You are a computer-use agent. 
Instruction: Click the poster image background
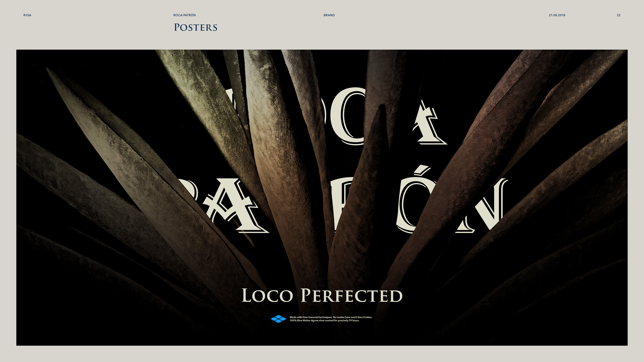pyautogui.click(x=322, y=197)
